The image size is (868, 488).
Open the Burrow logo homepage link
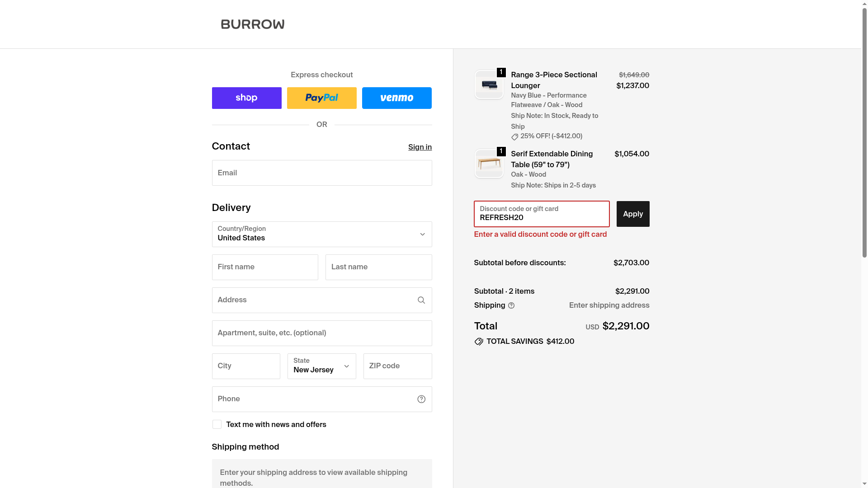(253, 24)
